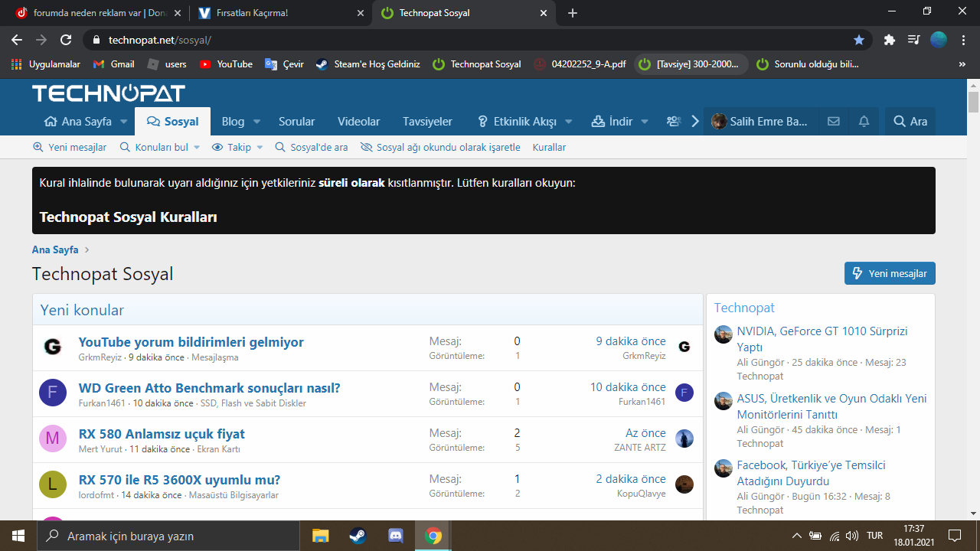Expand the bookmarks bar overflow chevron
The image size is (980, 551).
pyautogui.click(x=962, y=64)
